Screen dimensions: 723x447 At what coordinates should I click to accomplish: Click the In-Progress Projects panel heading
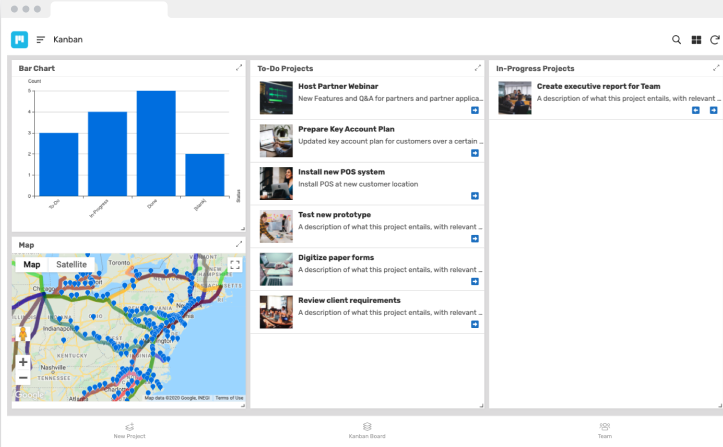click(x=535, y=68)
